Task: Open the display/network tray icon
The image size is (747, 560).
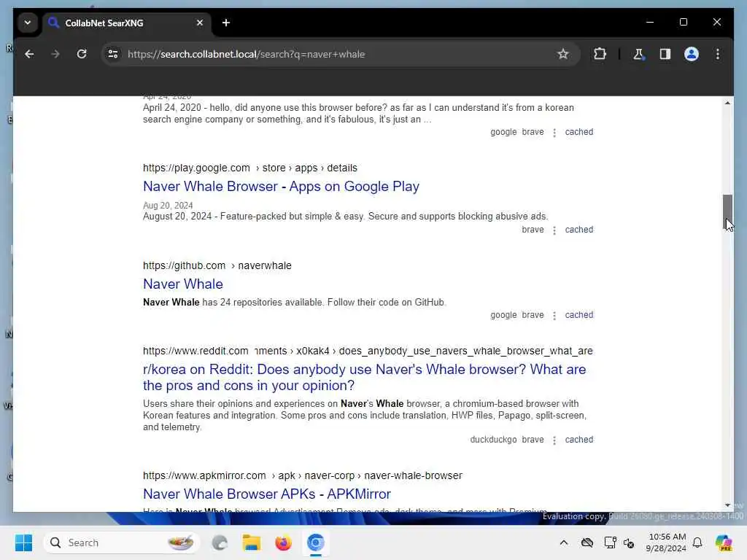Action: pyautogui.click(x=610, y=542)
